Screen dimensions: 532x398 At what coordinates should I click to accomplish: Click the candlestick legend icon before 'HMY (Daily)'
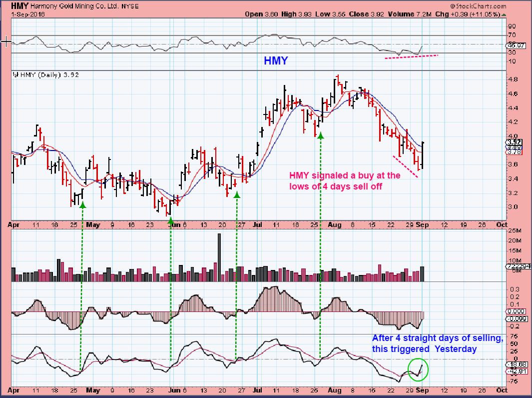tap(15, 74)
